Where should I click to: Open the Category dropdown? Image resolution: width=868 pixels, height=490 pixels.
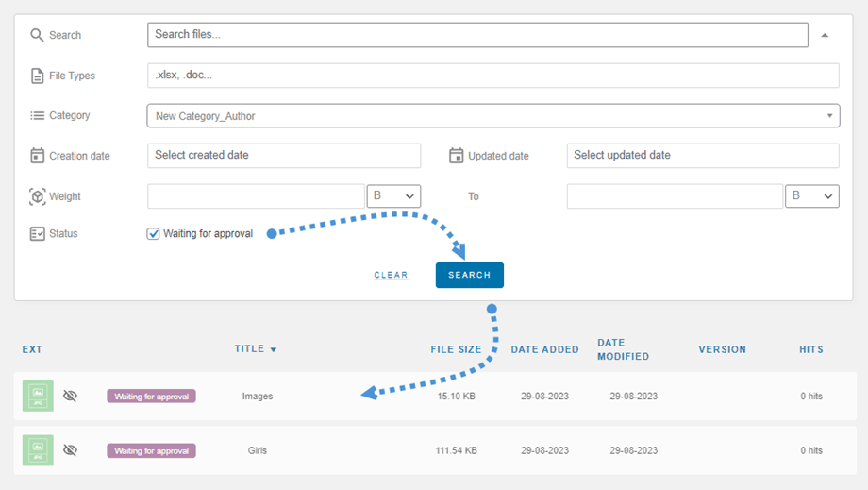click(x=492, y=116)
